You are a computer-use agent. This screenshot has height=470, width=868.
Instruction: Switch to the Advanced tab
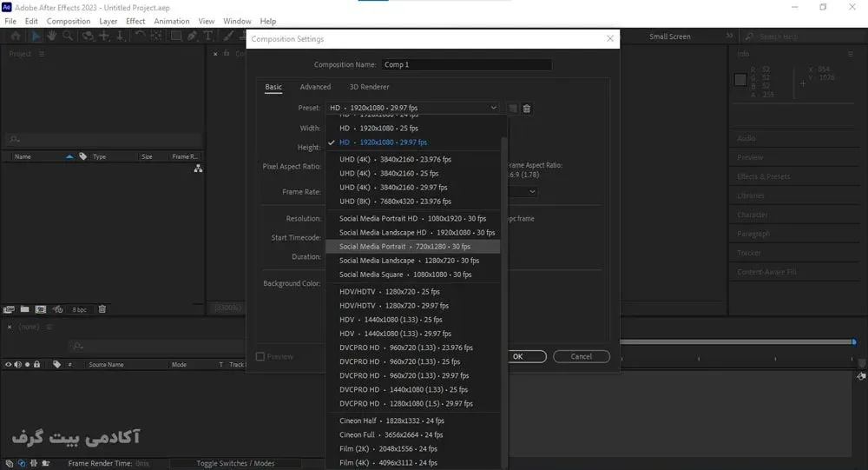(x=315, y=87)
